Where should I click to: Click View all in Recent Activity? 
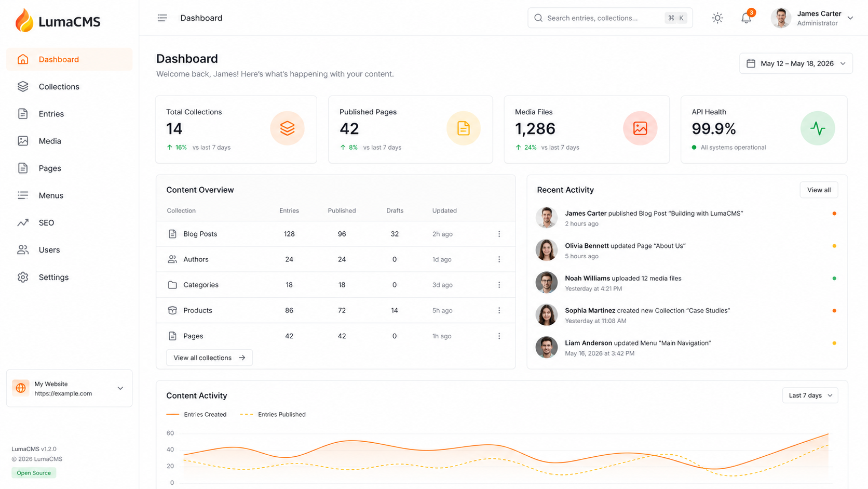click(819, 190)
